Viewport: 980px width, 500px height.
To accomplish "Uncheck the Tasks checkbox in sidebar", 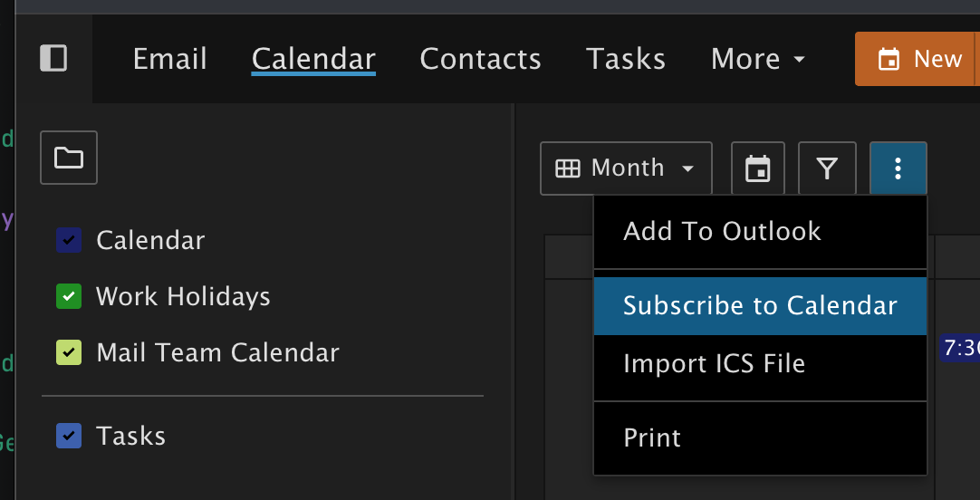I will pyautogui.click(x=69, y=436).
